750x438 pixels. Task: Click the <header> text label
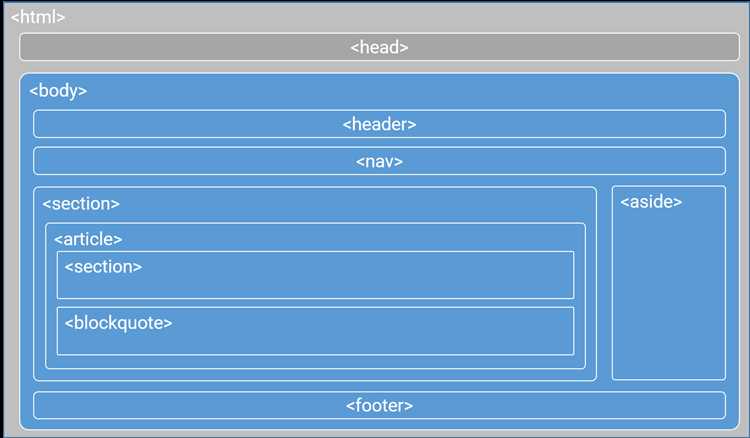click(x=379, y=124)
